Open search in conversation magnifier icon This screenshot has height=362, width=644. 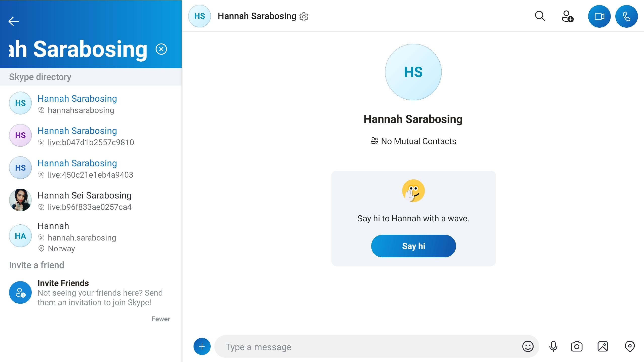point(540,16)
